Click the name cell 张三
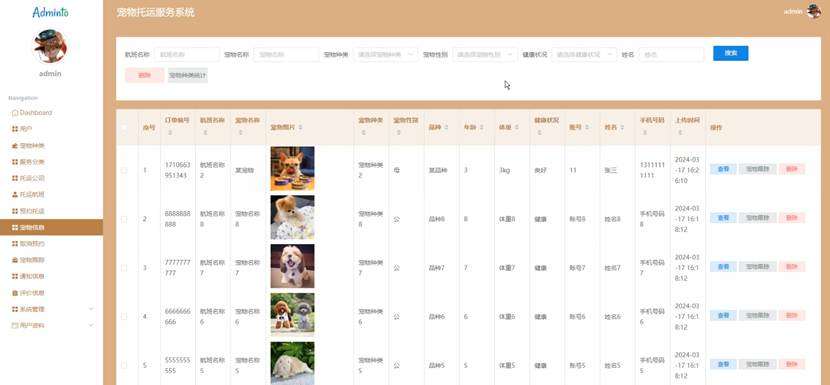 click(x=611, y=171)
